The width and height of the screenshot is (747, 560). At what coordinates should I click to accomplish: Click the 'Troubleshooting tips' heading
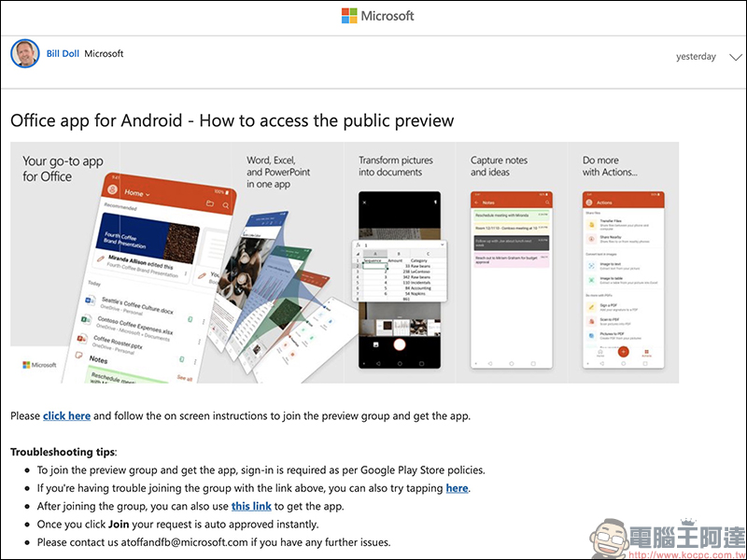point(63,452)
